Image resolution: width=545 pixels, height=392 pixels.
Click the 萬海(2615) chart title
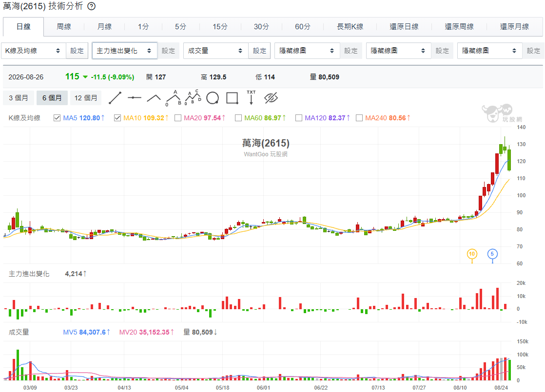(266, 143)
